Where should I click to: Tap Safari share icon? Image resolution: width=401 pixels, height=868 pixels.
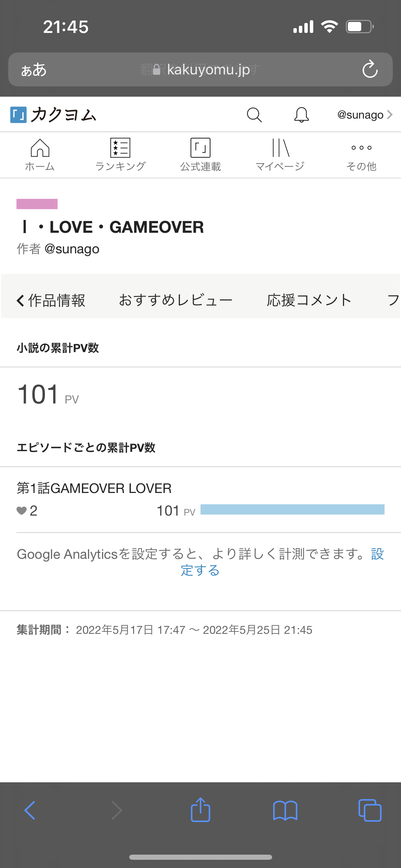pyautogui.click(x=200, y=810)
